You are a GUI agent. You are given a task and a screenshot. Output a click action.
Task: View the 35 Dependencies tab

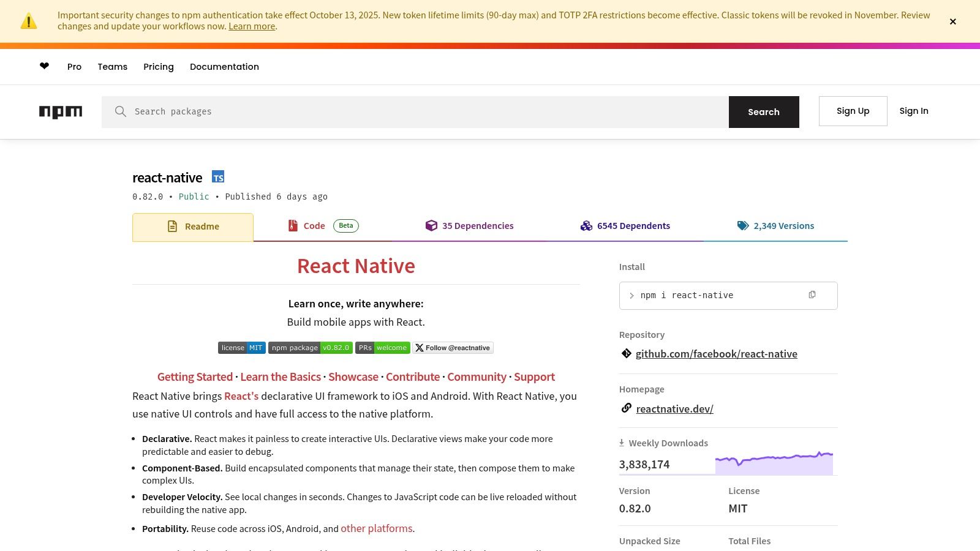tap(470, 226)
